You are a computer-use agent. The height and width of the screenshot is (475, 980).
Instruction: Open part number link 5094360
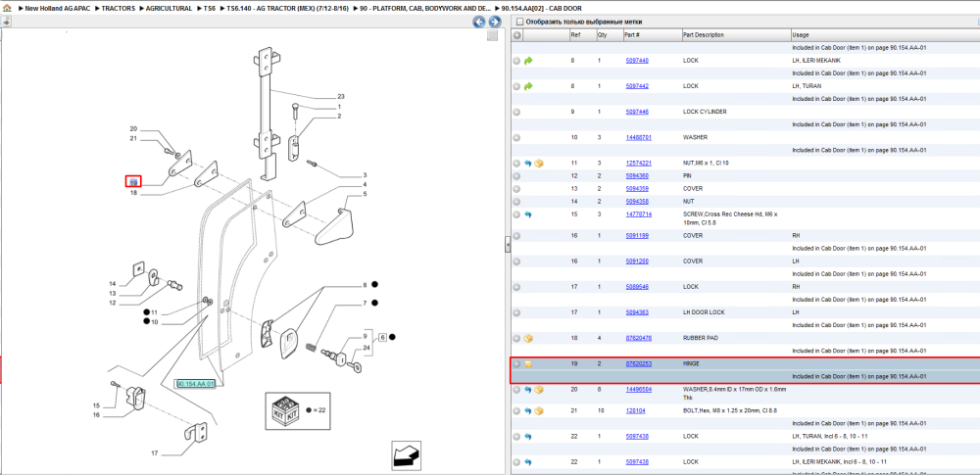click(637, 176)
